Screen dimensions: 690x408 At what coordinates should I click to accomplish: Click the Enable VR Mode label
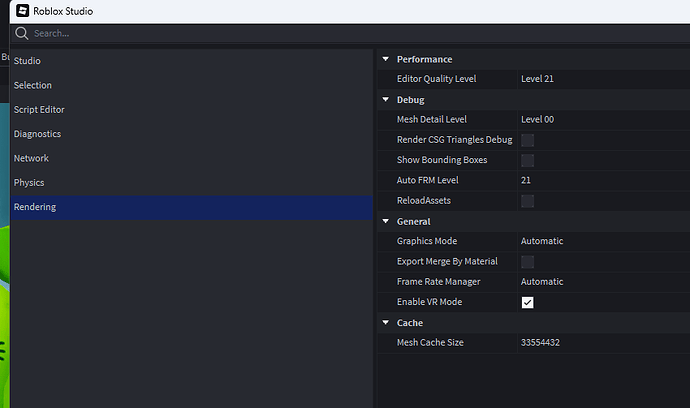click(429, 301)
